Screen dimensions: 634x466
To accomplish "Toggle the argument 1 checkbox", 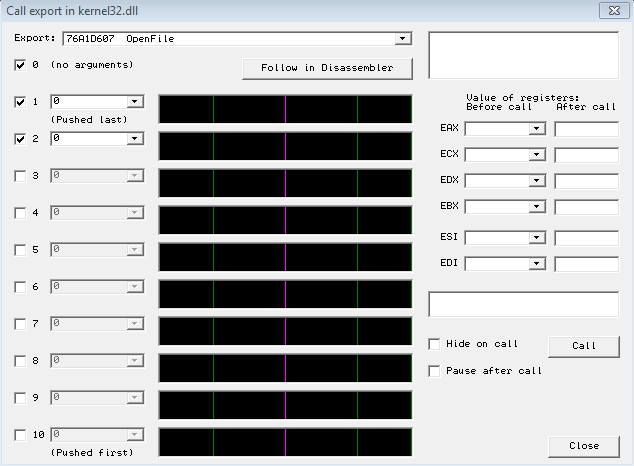I will point(20,102).
